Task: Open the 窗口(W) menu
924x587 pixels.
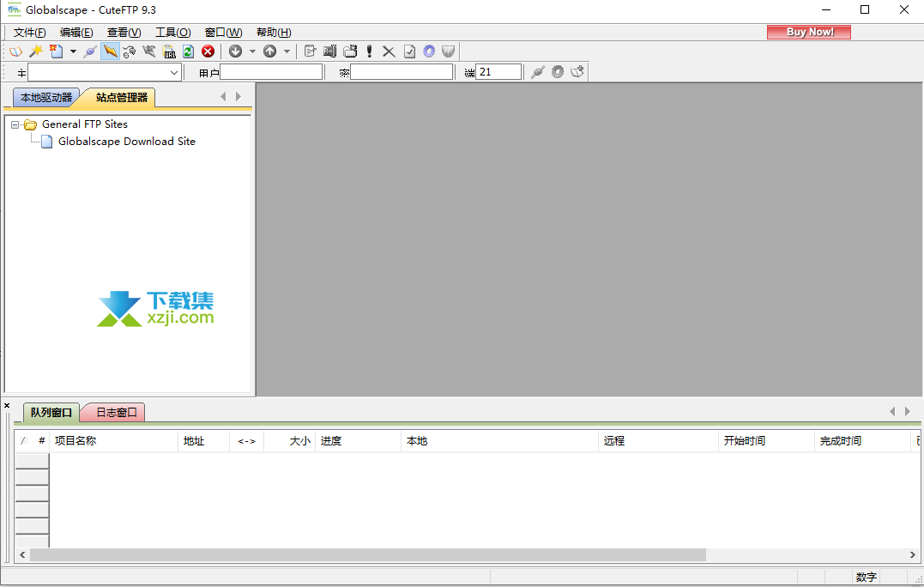Action: click(223, 33)
